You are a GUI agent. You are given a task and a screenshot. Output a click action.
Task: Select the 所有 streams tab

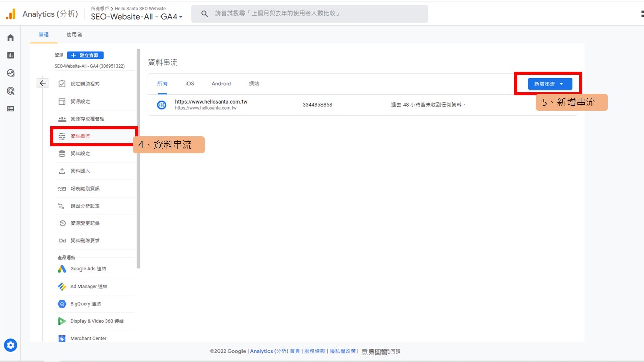[x=163, y=84]
